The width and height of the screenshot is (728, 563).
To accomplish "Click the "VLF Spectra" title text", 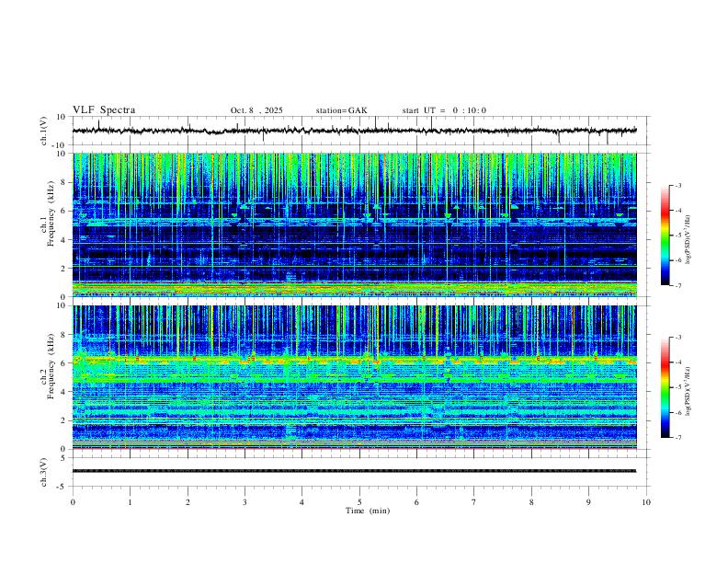I will click(104, 109).
